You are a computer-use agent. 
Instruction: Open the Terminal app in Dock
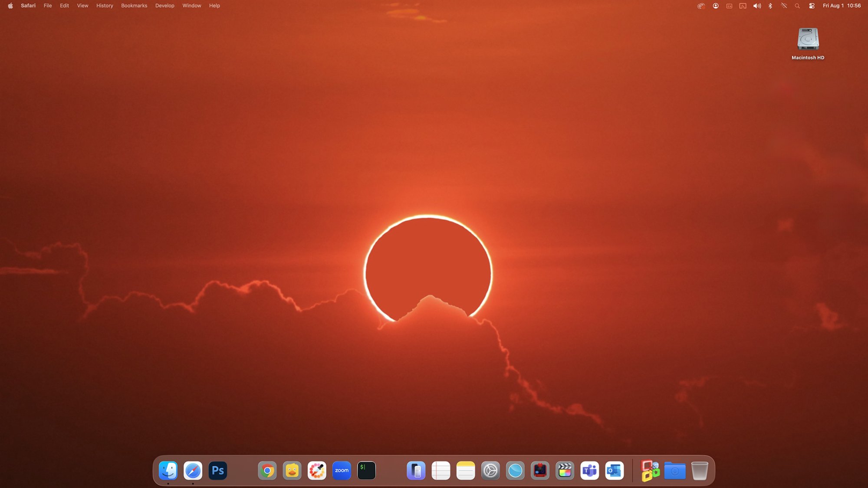[366, 471]
